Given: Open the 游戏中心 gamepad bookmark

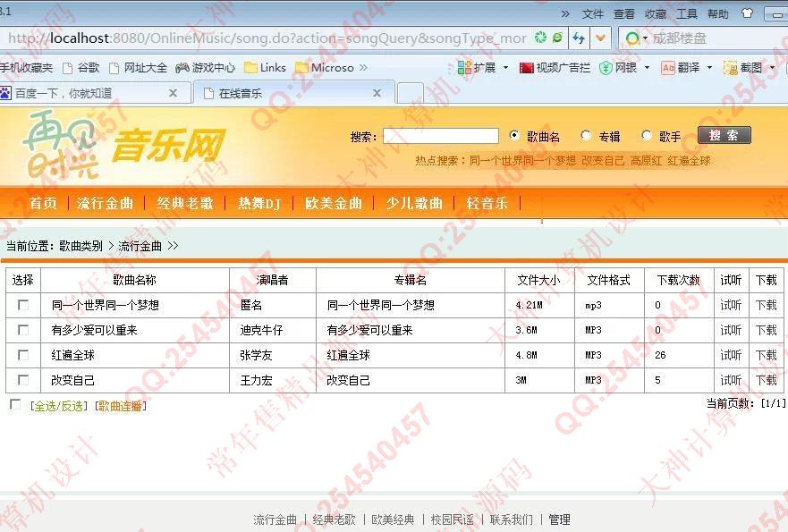Looking at the screenshot, I should point(205,68).
